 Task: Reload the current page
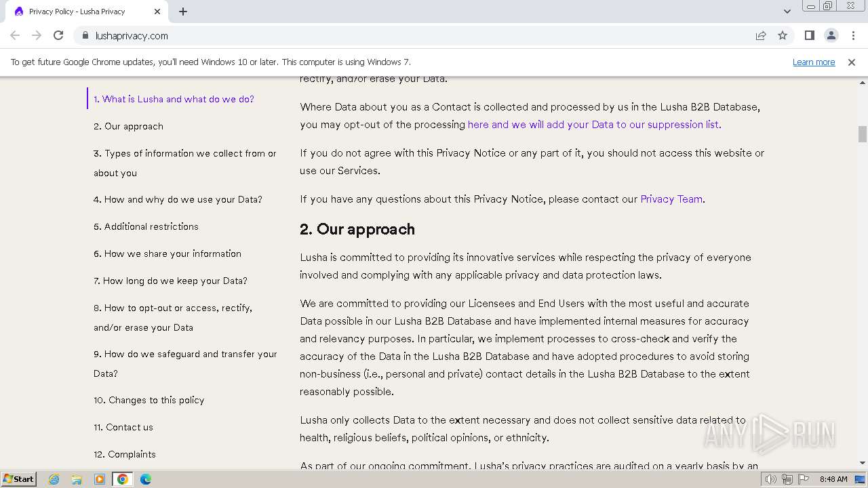point(58,35)
